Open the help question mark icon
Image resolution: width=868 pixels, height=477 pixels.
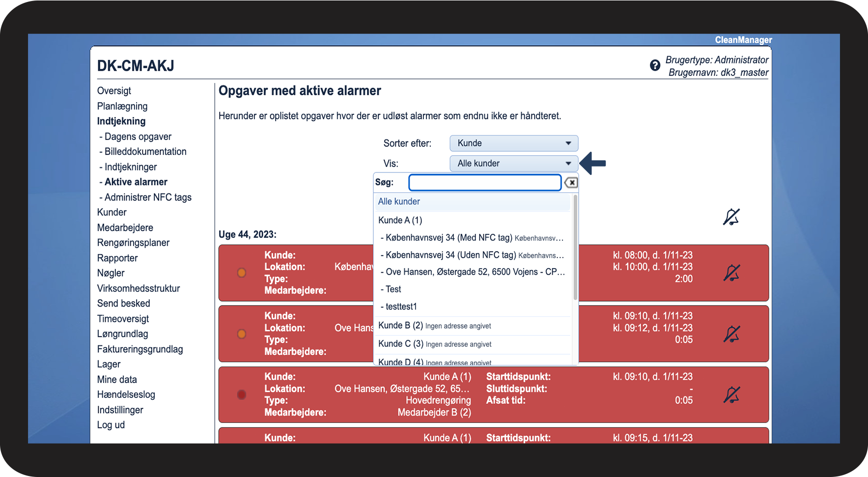655,65
